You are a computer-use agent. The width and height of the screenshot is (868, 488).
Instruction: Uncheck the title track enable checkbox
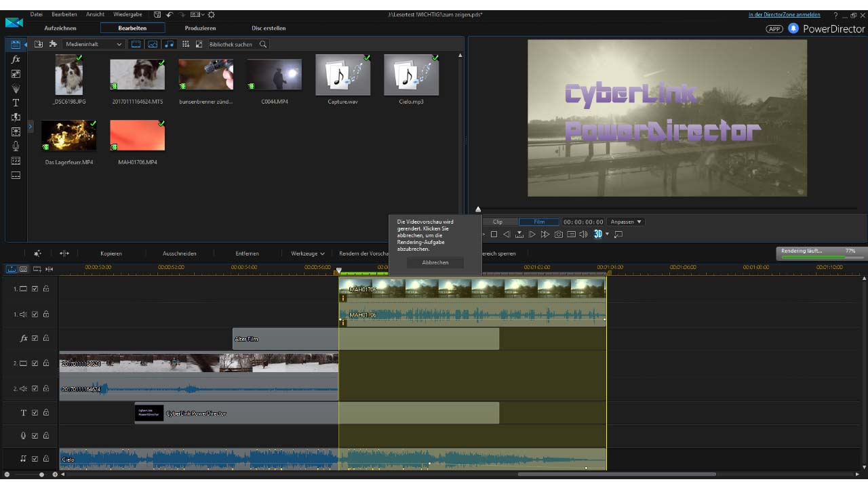coord(35,412)
